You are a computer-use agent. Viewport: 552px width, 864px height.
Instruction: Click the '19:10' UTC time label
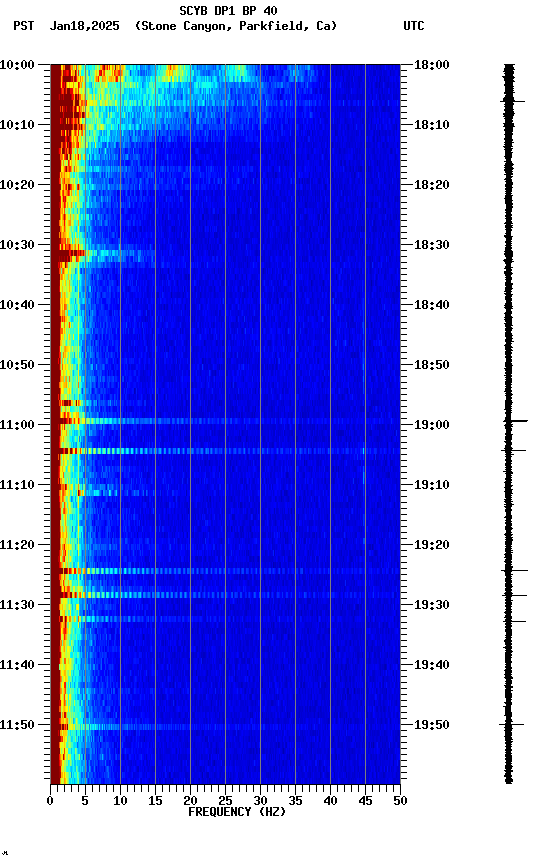(432, 485)
